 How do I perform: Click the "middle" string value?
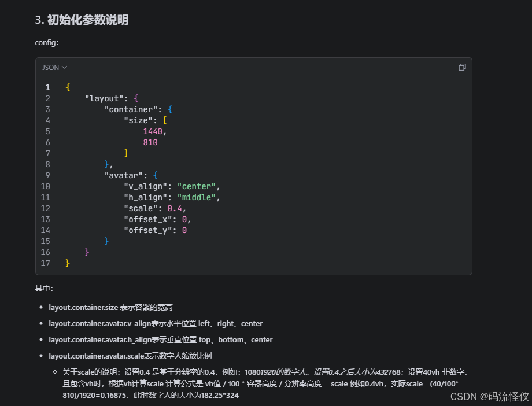pyautogui.click(x=197, y=197)
